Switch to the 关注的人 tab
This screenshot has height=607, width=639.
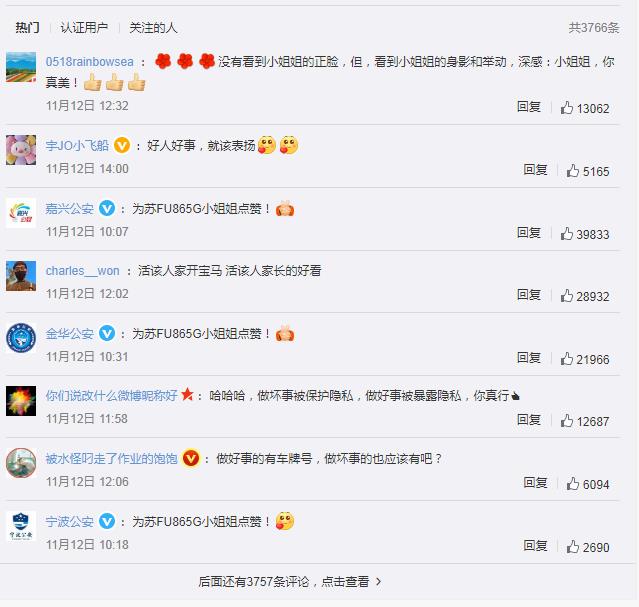[x=153, y=28]
